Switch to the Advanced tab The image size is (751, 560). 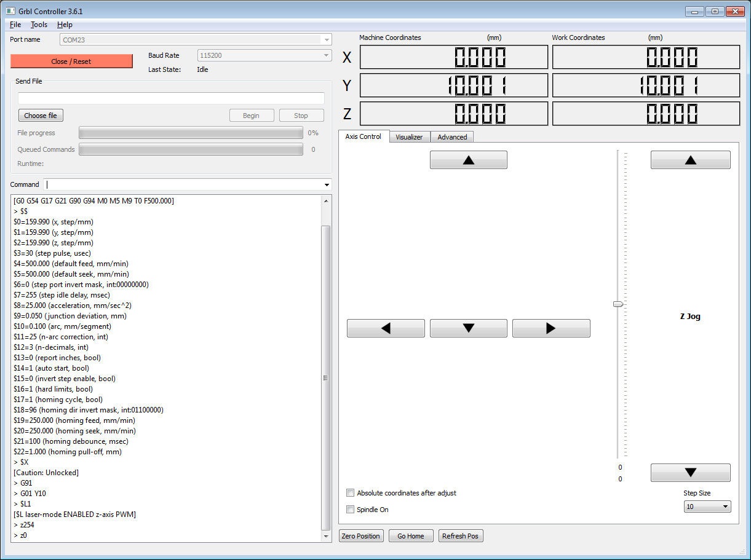tap(452, 137)
